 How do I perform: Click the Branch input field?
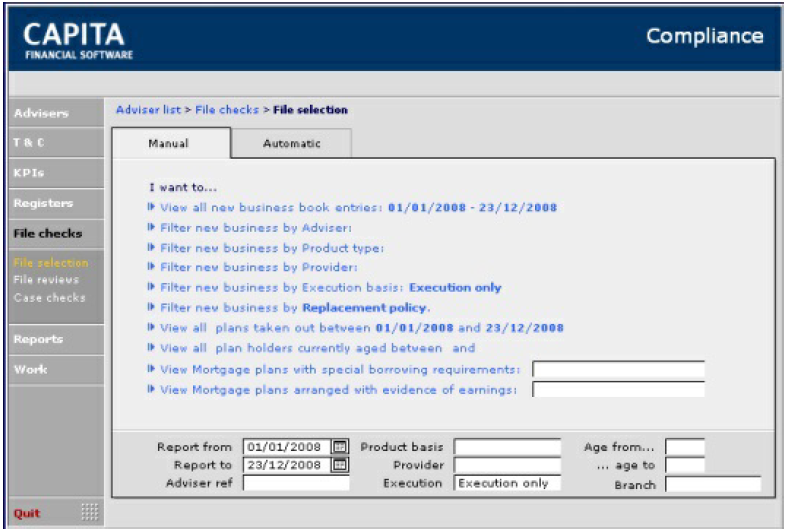coord(713,484)
